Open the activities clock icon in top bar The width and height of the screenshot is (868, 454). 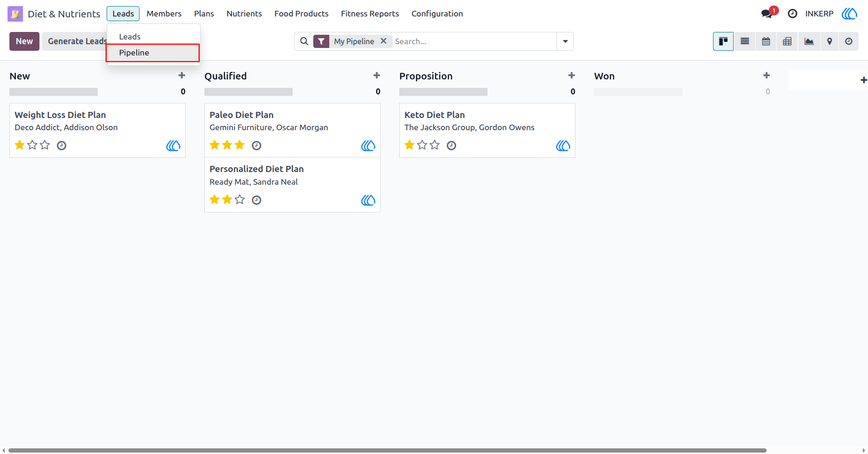pyautogui.click(x=792, y=14)
